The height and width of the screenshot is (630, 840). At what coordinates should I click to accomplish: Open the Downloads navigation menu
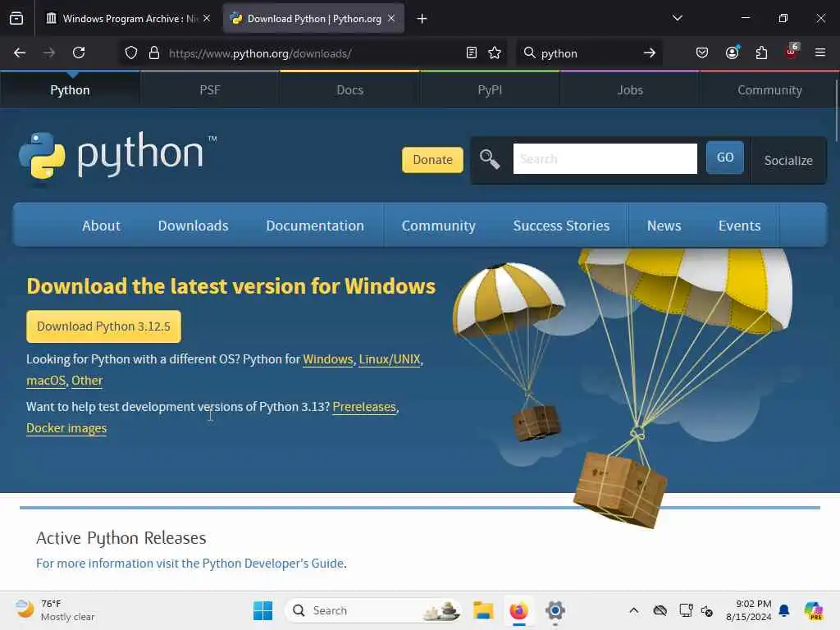coord(193,226)
